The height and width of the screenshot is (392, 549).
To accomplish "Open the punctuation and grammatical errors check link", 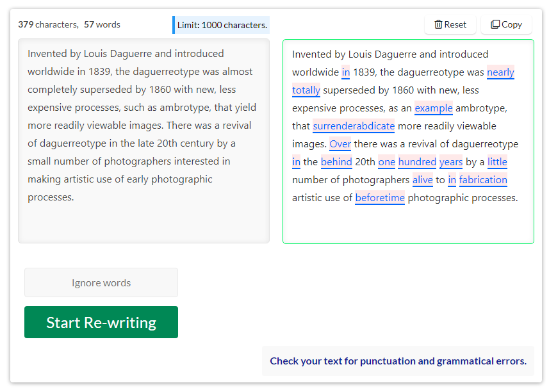I will [x=398, y=361].
